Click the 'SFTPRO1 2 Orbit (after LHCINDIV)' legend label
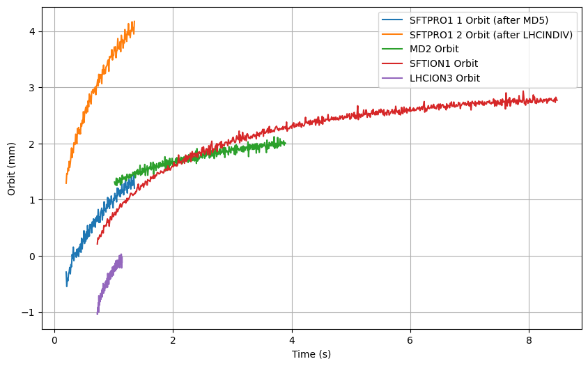This screenshot has width=588, height=366. (x=490, y=36)
